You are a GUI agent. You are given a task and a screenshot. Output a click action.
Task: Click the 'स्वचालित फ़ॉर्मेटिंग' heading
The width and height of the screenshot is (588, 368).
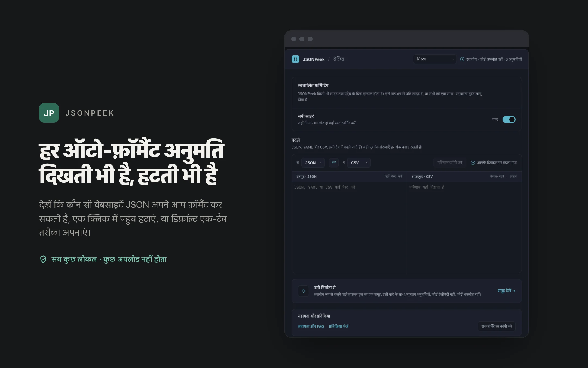[313, 86]
